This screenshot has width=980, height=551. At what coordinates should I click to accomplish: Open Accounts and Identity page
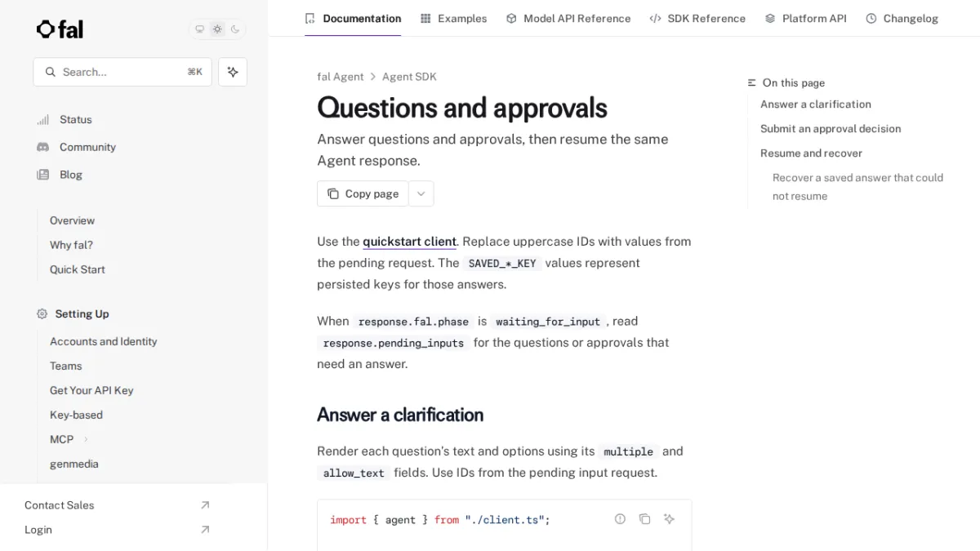coord(103,341)
